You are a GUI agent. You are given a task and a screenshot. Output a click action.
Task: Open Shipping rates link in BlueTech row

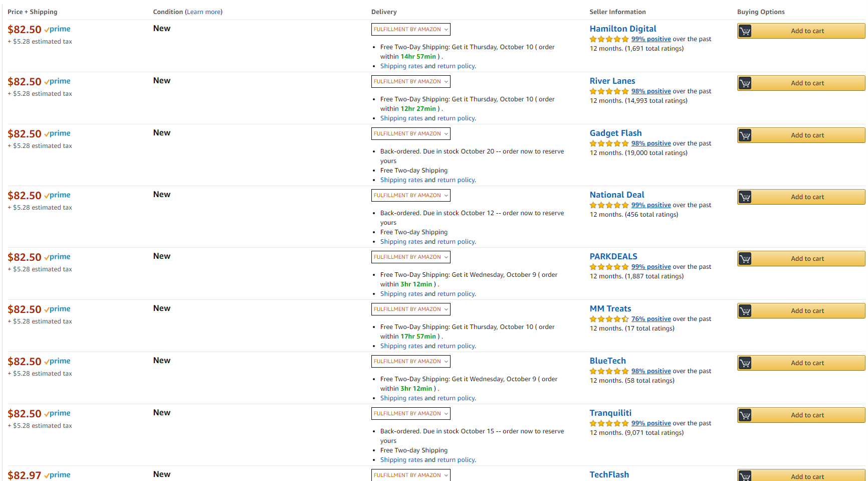(x=401, y=398)
